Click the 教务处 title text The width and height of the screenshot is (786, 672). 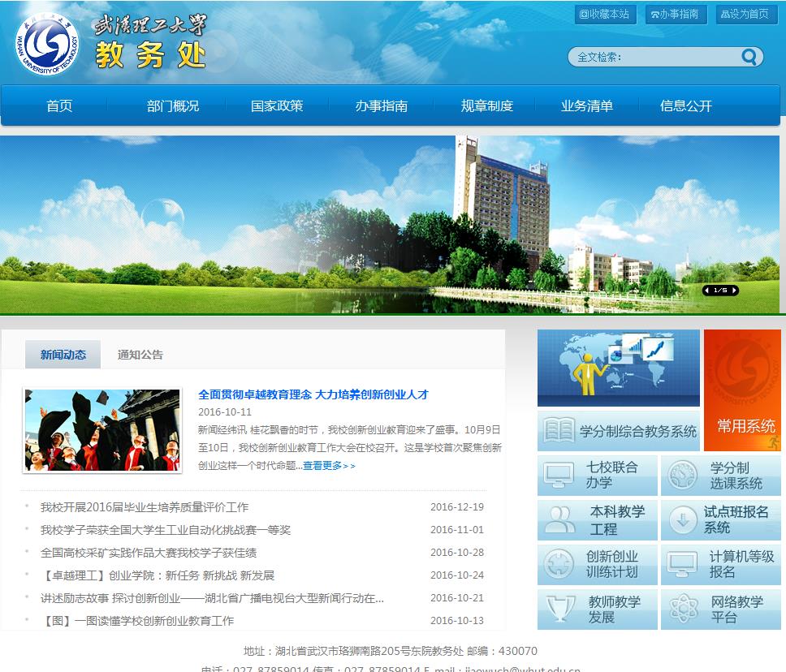[x=150, y=54]
